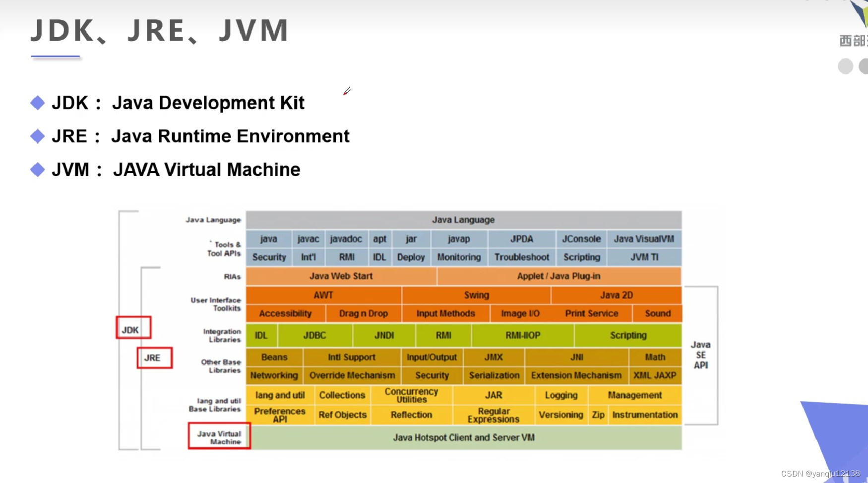Image resolution: width=868 pixels, height=483 pixels.
Task: Click the "Input/Output" cell
Action: coord(432,357)
